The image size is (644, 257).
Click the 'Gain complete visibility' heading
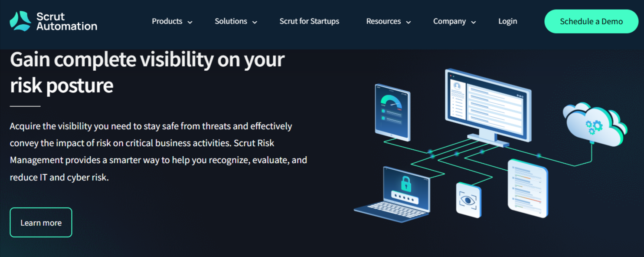pos(147,72)
